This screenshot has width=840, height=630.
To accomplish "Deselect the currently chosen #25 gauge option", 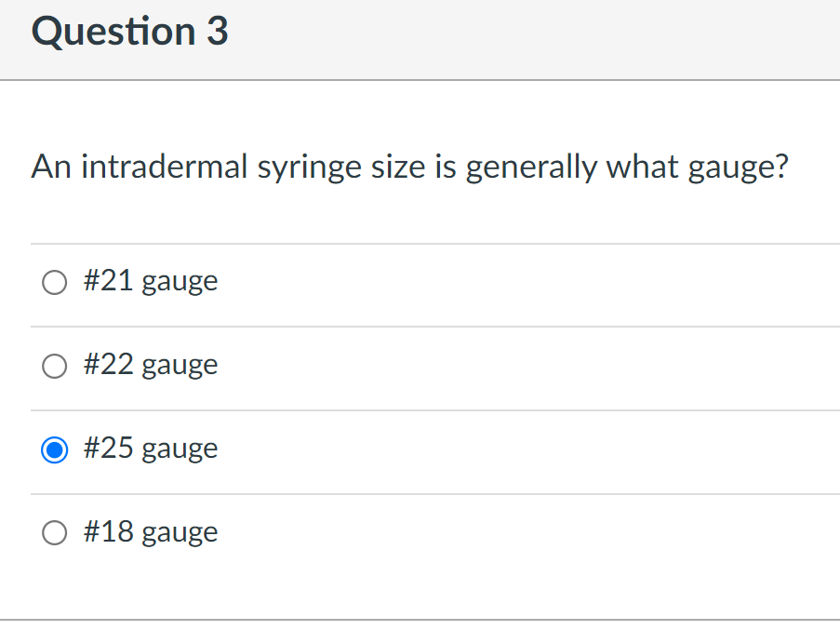I will (55, 449).
